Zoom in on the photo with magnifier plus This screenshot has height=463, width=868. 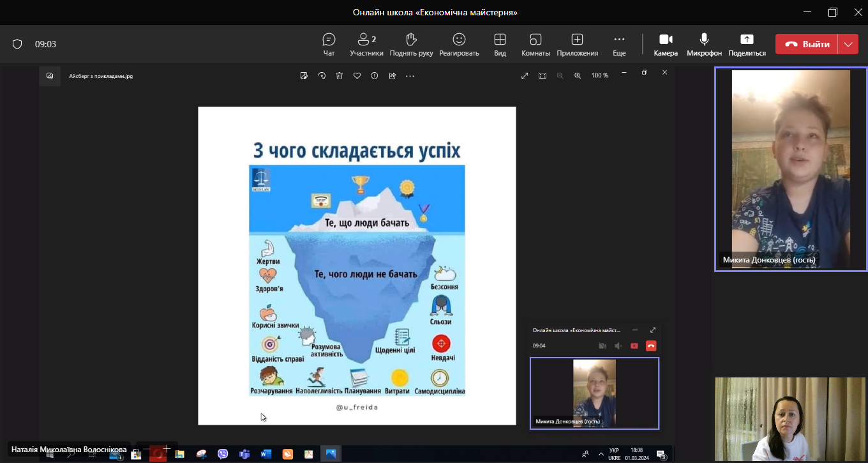[x=578, y=75]
